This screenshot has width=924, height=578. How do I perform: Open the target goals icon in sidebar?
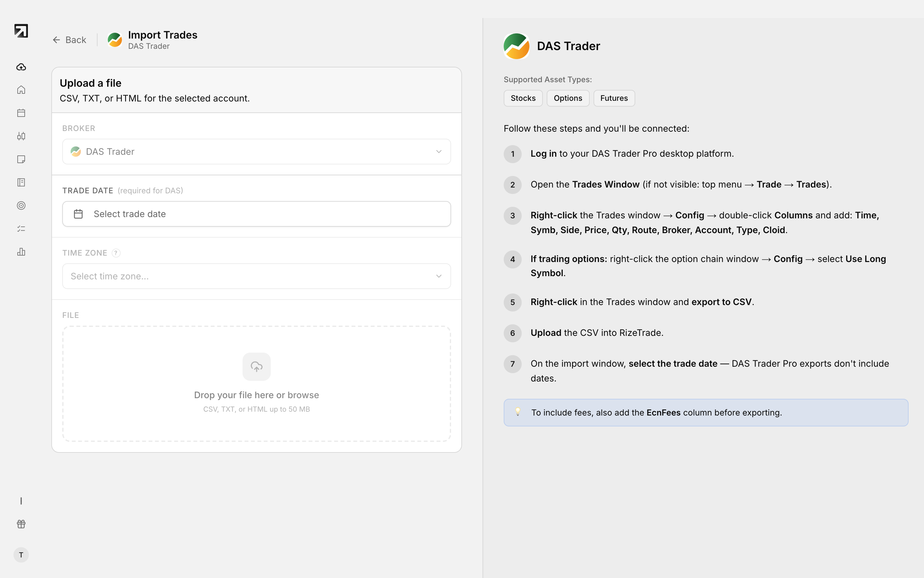21,206
